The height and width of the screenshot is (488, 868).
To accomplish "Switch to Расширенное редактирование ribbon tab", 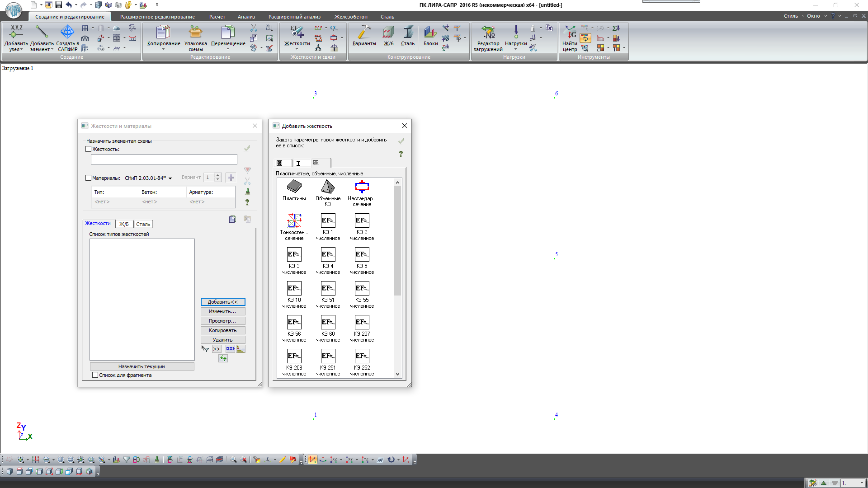I will 157,17.
